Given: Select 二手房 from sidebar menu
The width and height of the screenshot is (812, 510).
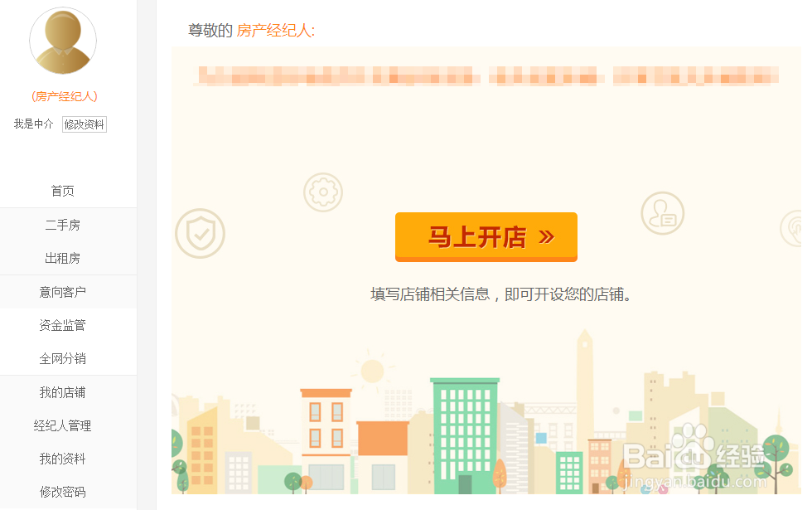Looking at the screenshot, I should [63, 225].
